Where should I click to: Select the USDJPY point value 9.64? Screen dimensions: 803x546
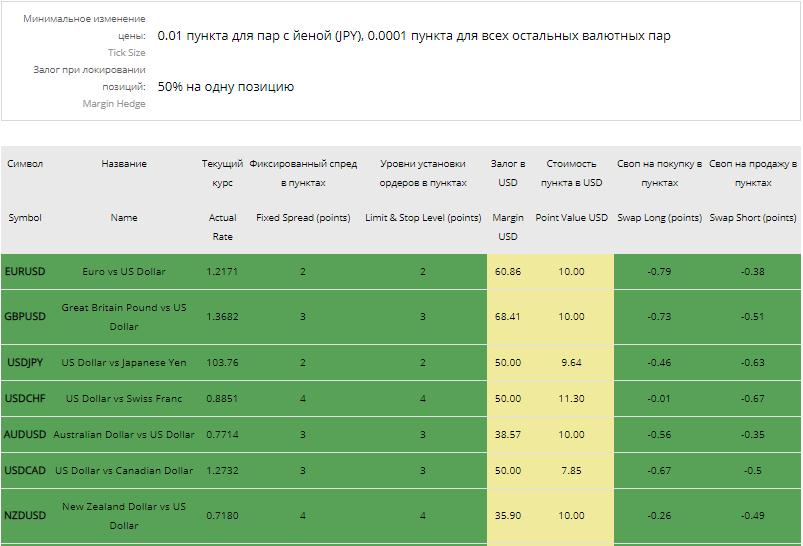click(571, 363)
